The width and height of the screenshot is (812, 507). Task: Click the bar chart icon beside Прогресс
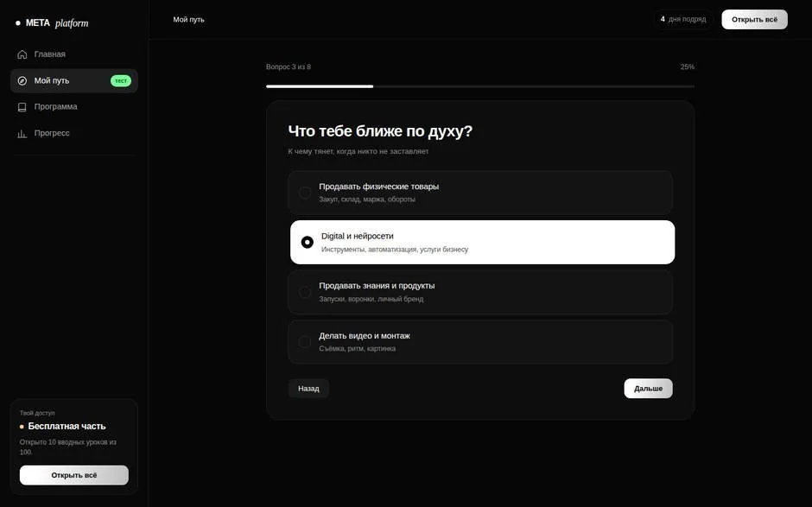[22, 134]
